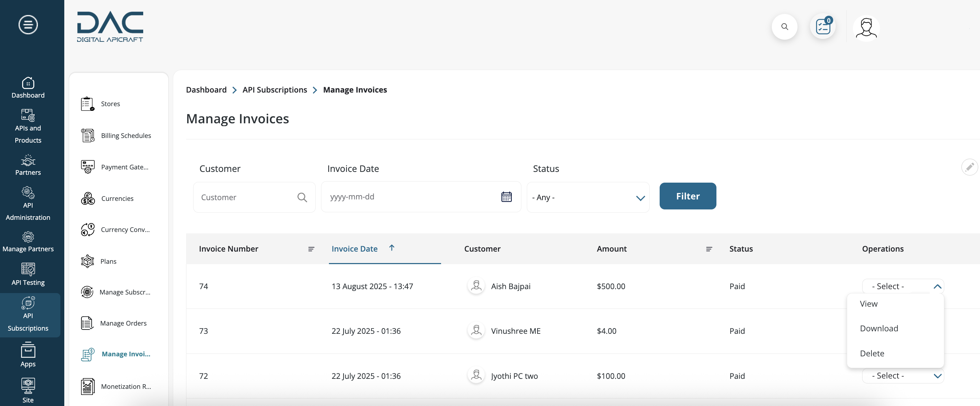
Task: Collapse Select dropdown for invoice 74
Action: click(903, 286)
